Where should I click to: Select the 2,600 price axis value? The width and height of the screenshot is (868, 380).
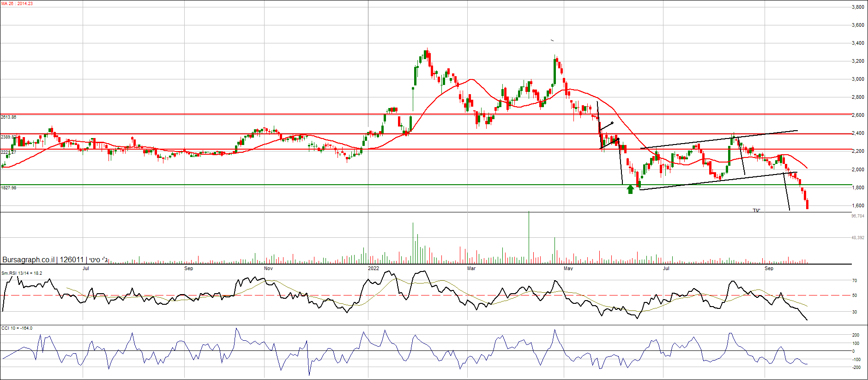point(858,115)
